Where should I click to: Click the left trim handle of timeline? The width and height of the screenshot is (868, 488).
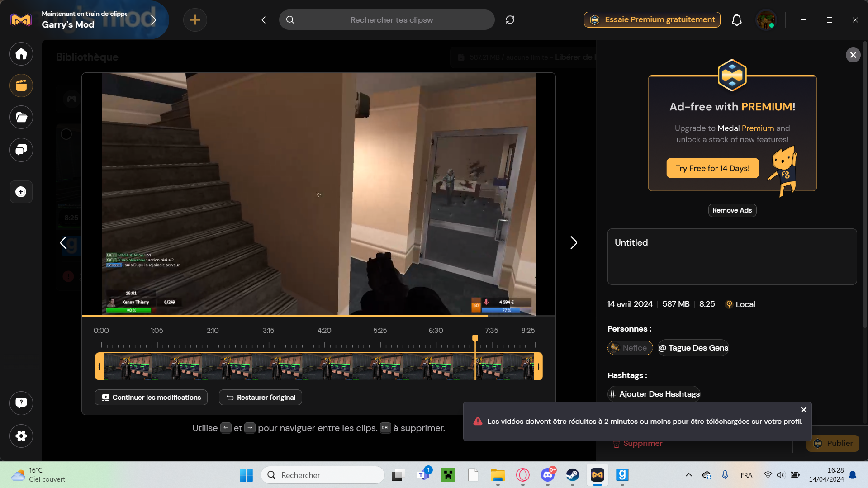click(x=99, y=366)
